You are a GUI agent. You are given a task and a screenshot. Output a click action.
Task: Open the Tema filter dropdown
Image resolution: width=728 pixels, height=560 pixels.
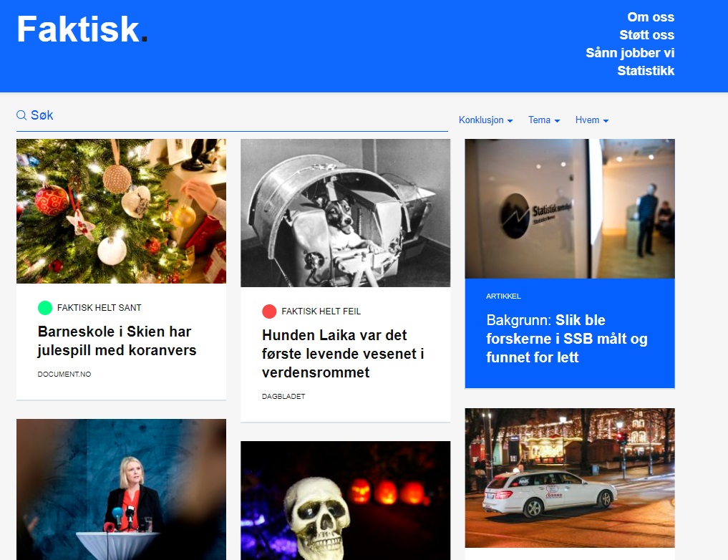pyautogui.click(x=544, y=120)
